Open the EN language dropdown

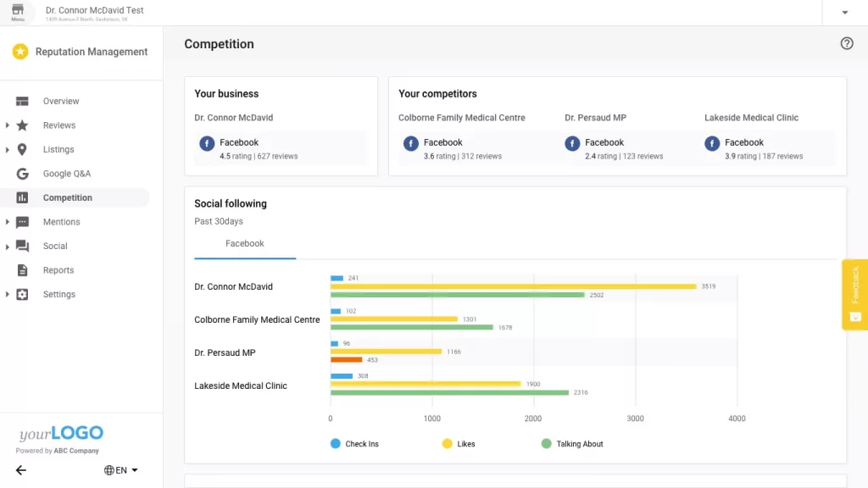(x=121, y=470)
